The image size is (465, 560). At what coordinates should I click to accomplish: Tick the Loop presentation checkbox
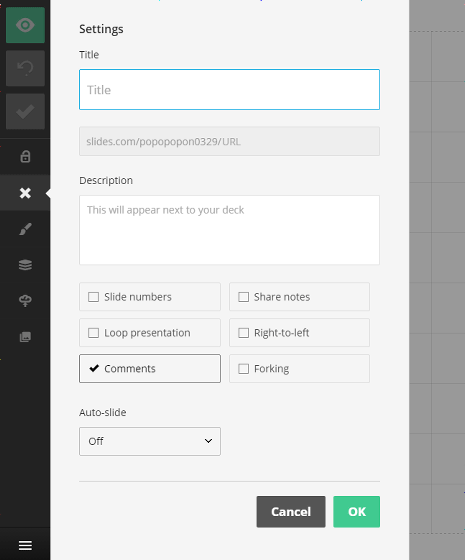coord(150,332)
